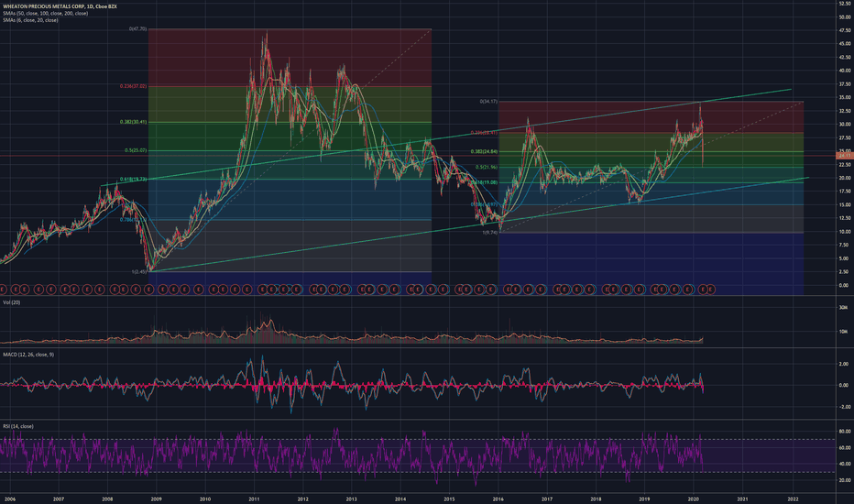This screenshot has width=854, height=504.
Task: Click the 2022 label on the time axis
Action: click(x=793, y=499)
